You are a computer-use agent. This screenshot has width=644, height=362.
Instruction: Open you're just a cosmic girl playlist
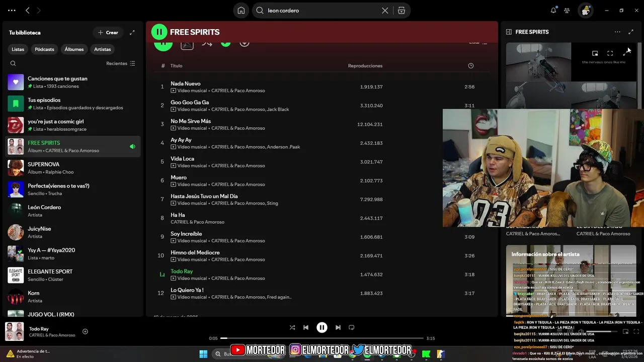click(x=73, y=125)
